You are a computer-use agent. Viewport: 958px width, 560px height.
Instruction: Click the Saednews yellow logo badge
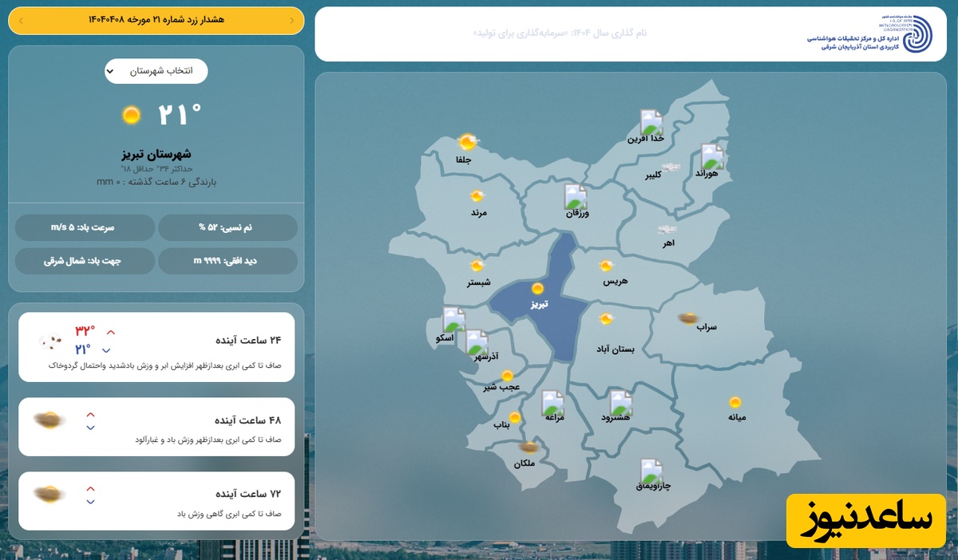tap(865, 521)
